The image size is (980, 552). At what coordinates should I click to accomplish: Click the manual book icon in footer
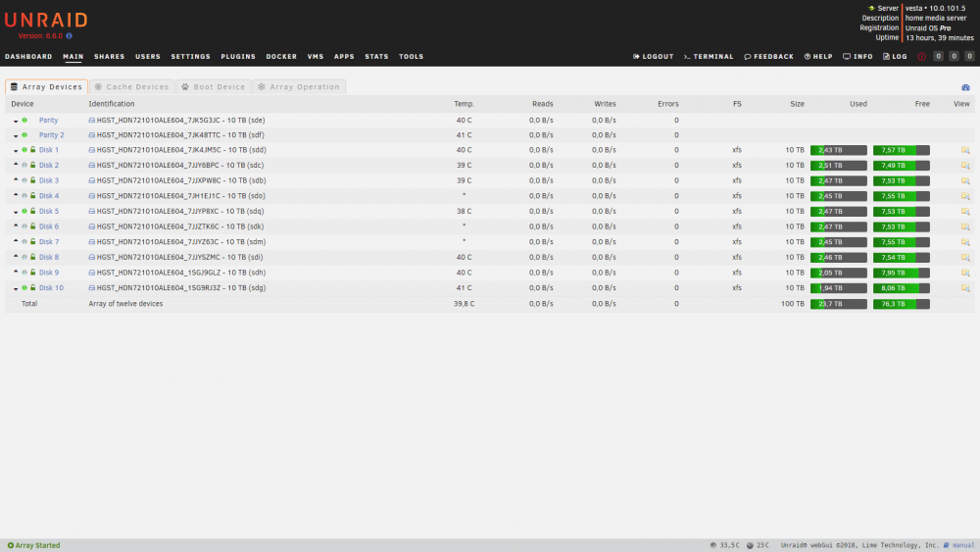point(947,545)
